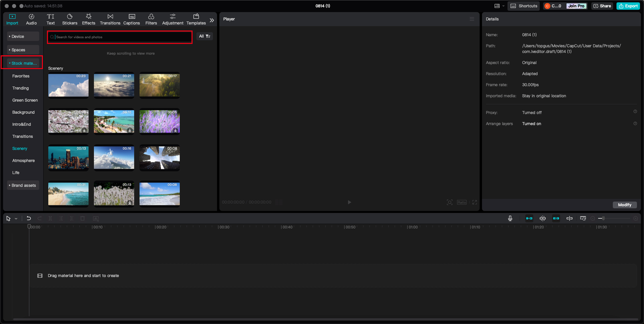This screenshot has height=324, width=644.
Task: Open layout dropdown arrow in title bar
Action: coord(503,6)
